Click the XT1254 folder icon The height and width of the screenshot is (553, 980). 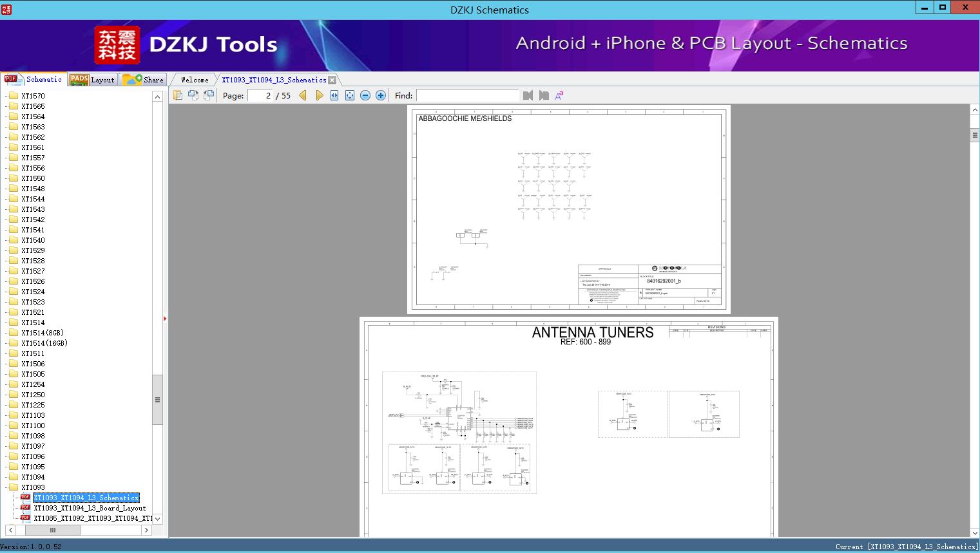pyautogui.click(x=13, y=384)
